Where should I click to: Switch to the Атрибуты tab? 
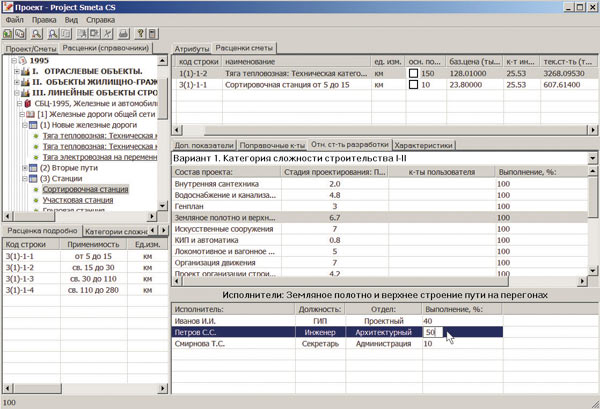192,49
